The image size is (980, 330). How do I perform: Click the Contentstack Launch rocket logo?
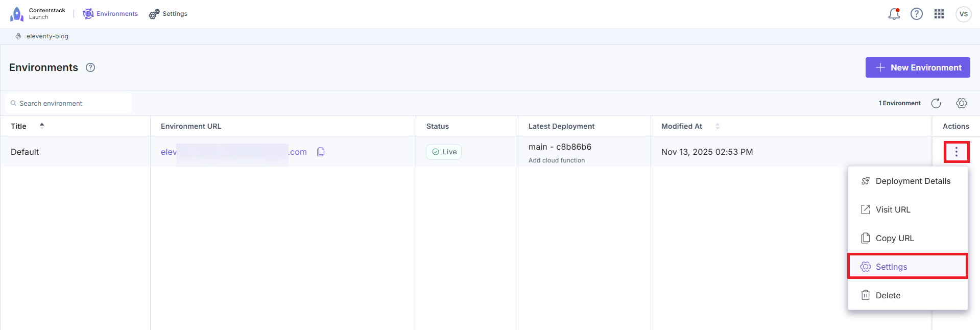[x=17, y=14]
